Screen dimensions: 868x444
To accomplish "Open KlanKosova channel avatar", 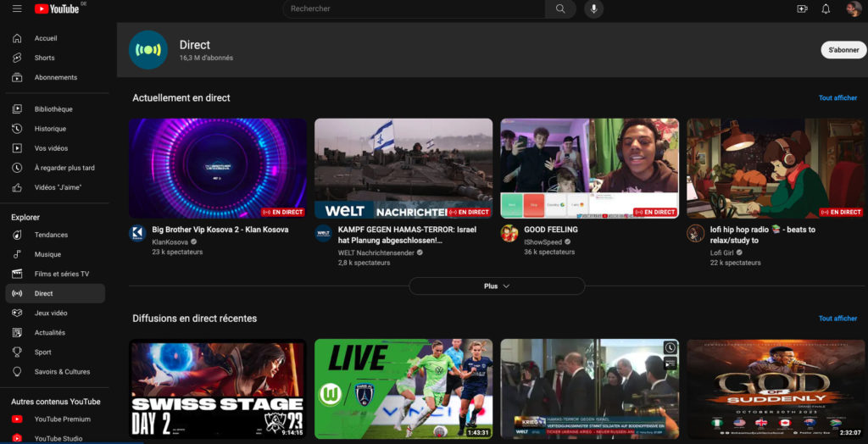I will pyautogui.click(x=137, y=233).
